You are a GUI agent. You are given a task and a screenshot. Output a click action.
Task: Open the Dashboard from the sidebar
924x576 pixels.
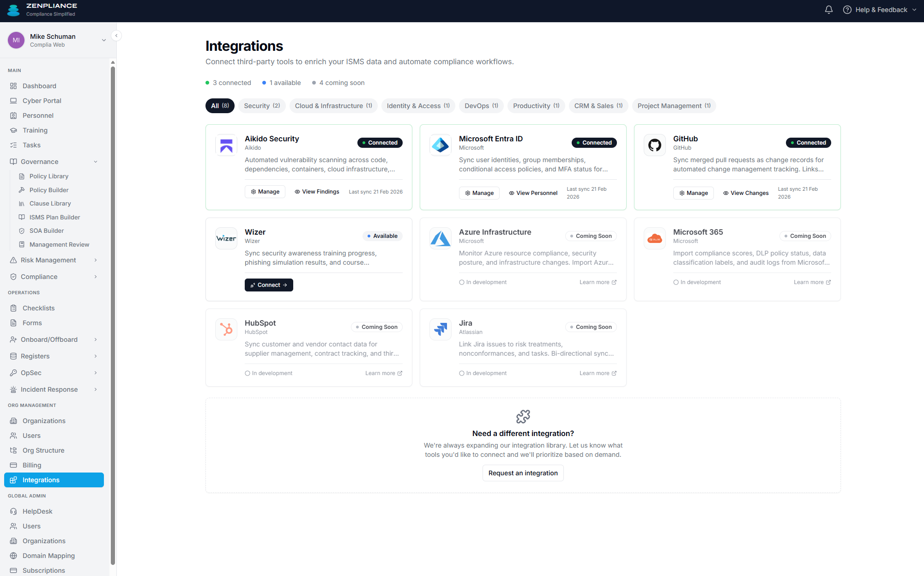[39, 85]
